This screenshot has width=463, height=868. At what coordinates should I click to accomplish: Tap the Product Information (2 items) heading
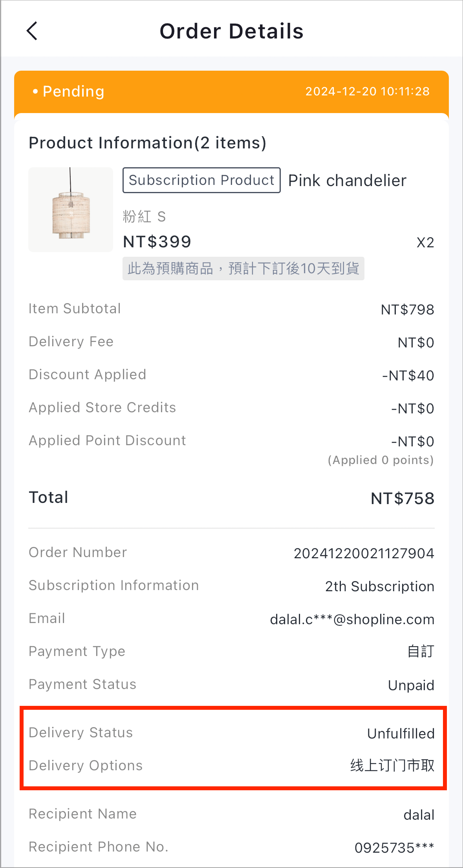148,143
